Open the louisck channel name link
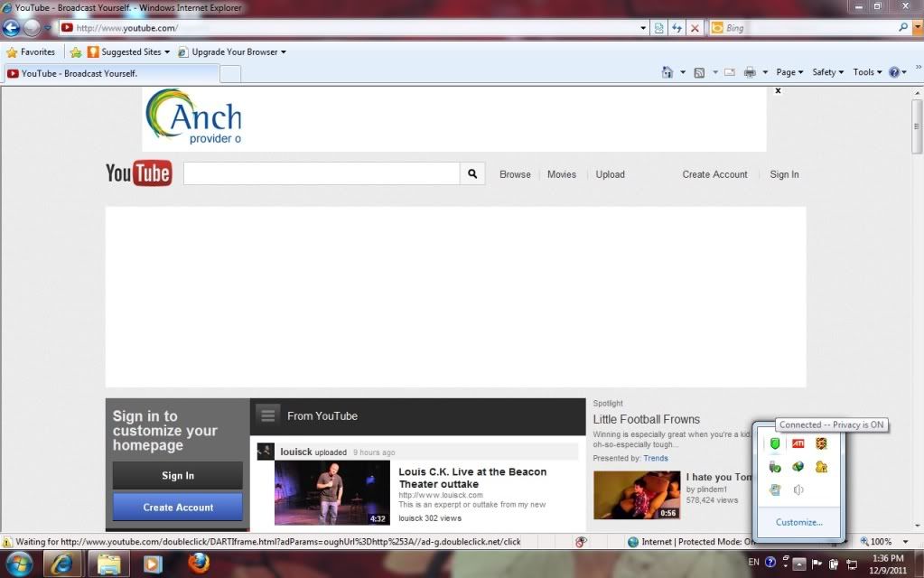Viewport: 924px width, 578px height. tap(296, 452)
